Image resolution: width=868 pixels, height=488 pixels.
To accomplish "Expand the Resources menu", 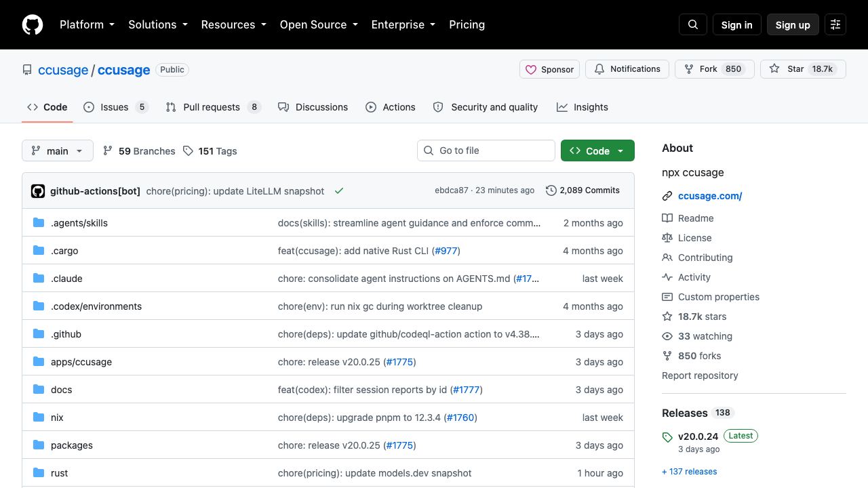I will point(234,24).
